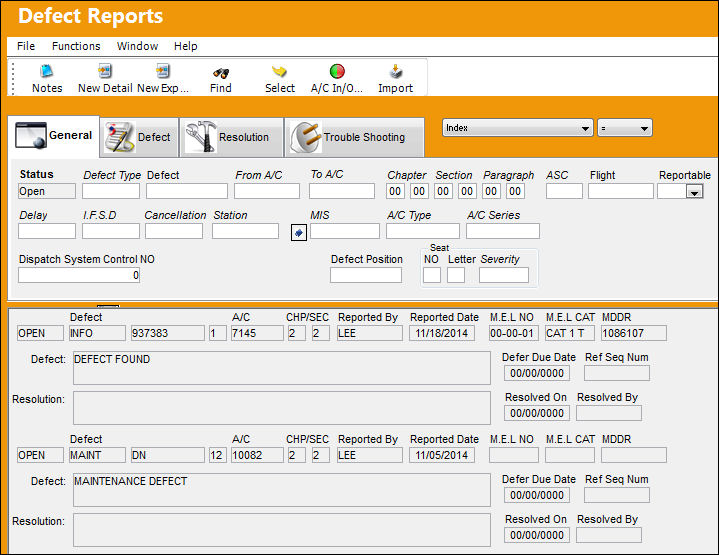Open the Help menu
This screenshot has height=555, width=719.
(x=185, y=46)
